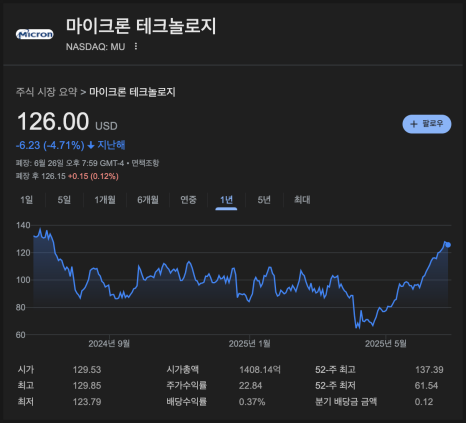This screenshot has width=466, height=423.
Task: Click the 140 y-axis label
Action: [23, 225]
